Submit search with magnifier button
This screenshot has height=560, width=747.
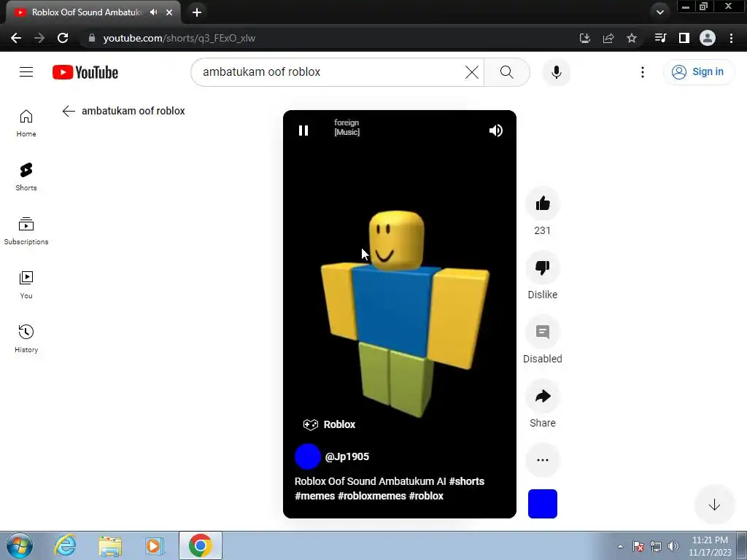507,72
